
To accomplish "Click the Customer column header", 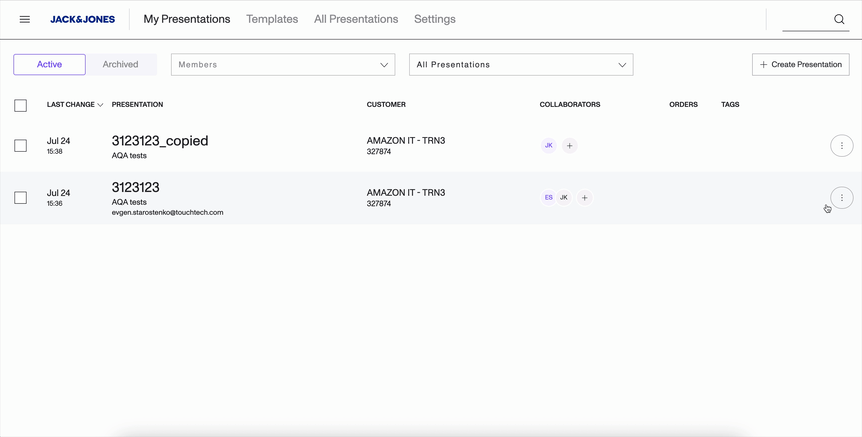I will 386,104.
